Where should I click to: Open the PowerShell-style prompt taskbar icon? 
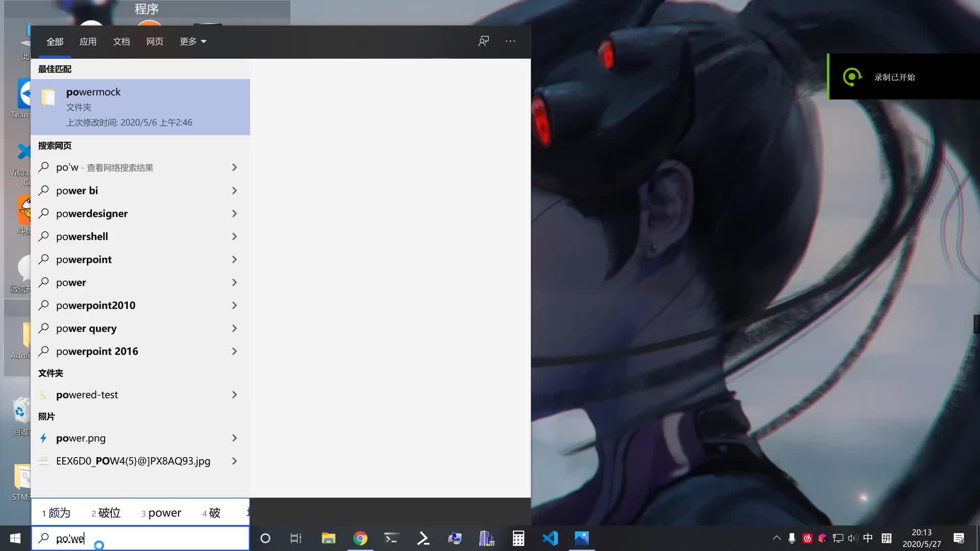pos(423,538)
